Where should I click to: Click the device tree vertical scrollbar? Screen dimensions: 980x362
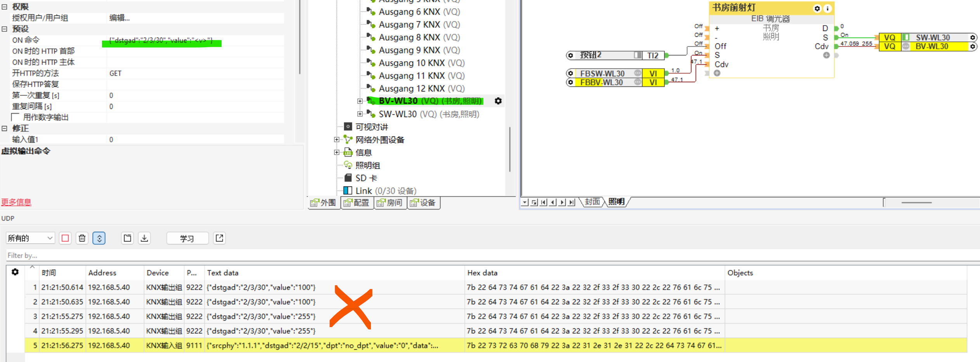[x=510, y=149]
